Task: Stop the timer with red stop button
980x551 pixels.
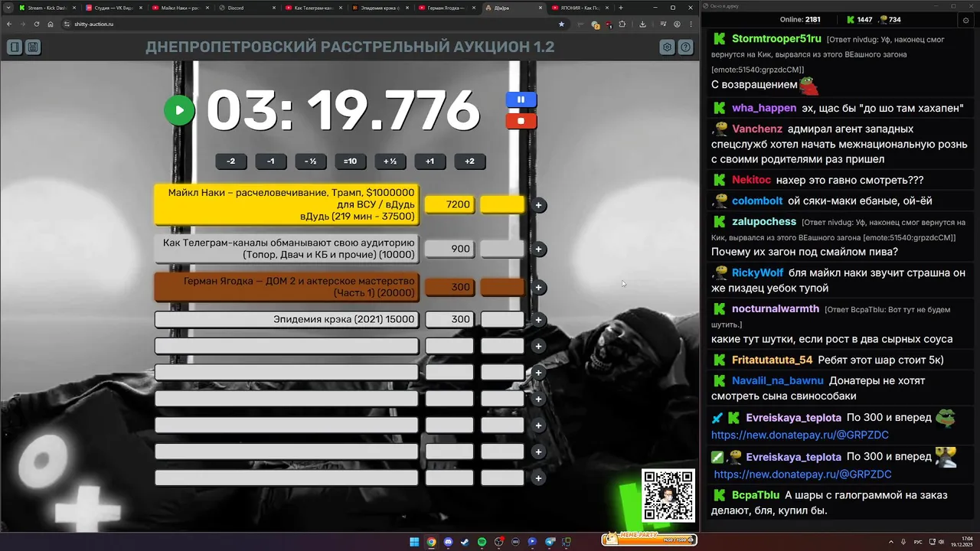Action: [521, 121]
